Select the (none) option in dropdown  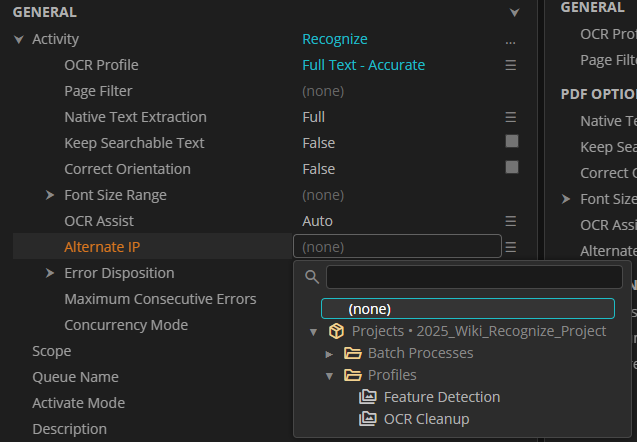coord(467,309)
